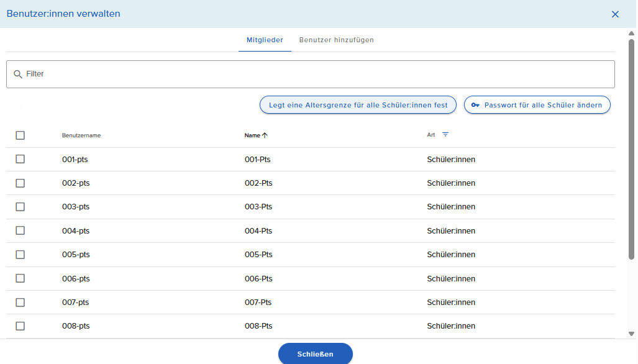
Task: Open the Mitglieder tab
Action: [265, 40]
